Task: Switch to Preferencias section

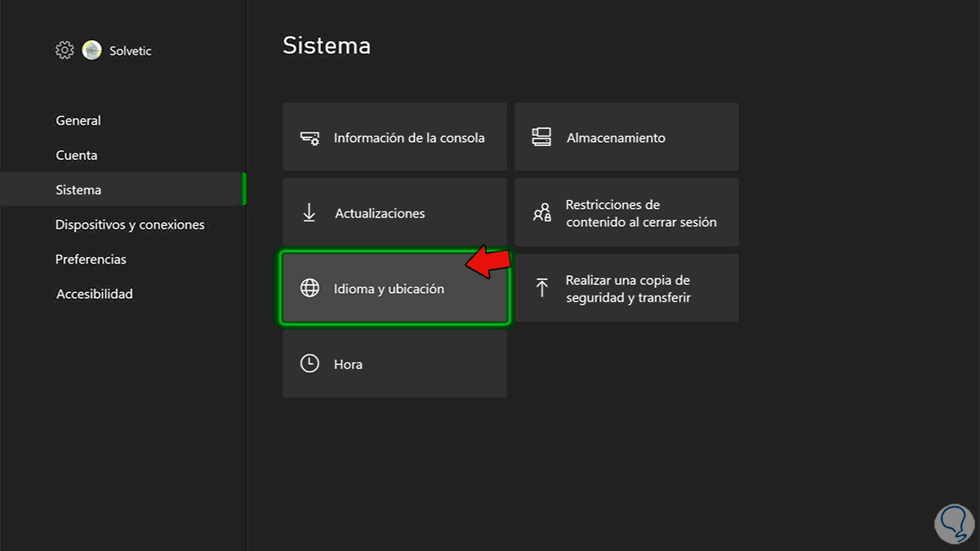Action: [x=91, y=260]
